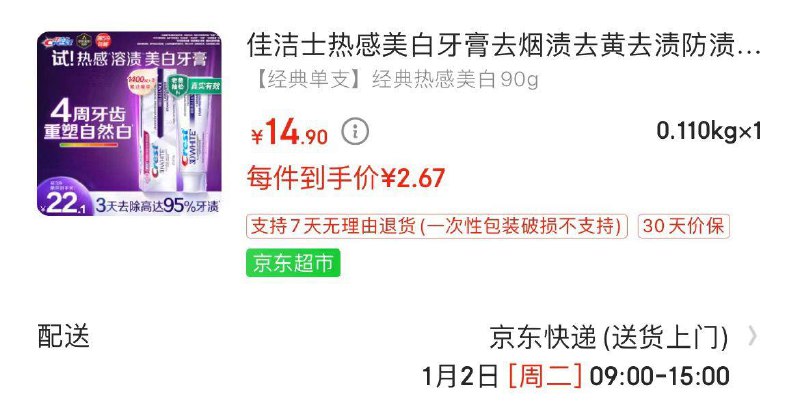
Task: Tap the 每件到手价¥2.67 final price text
Action: (346, 178)
